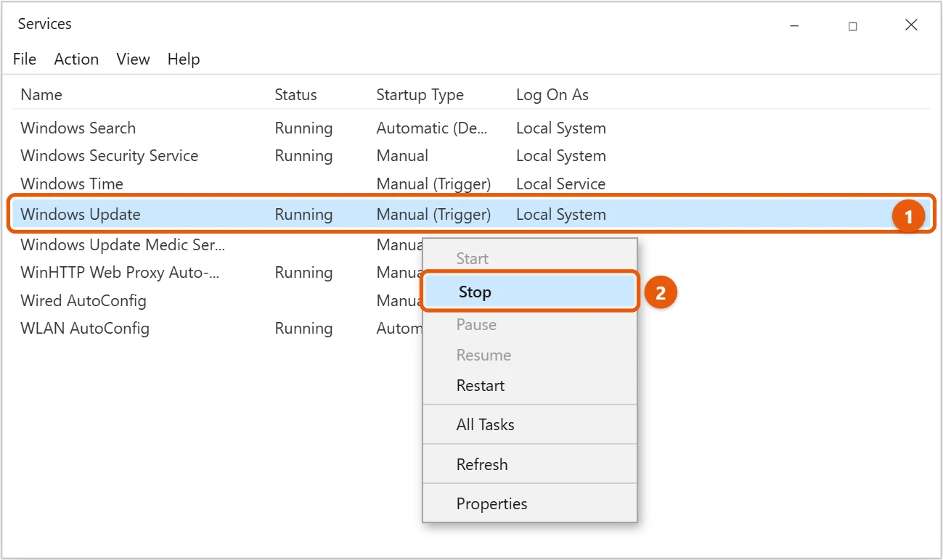Open the Action menu
Screen dimensions: 943x560
(76, 59)
